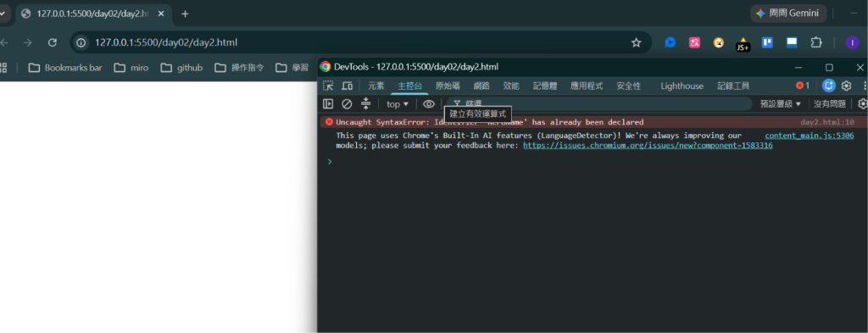The height and width of the screenshot is (333, 868).
Task: Bookmark this page with the star icon
Action: pos(636,42)
